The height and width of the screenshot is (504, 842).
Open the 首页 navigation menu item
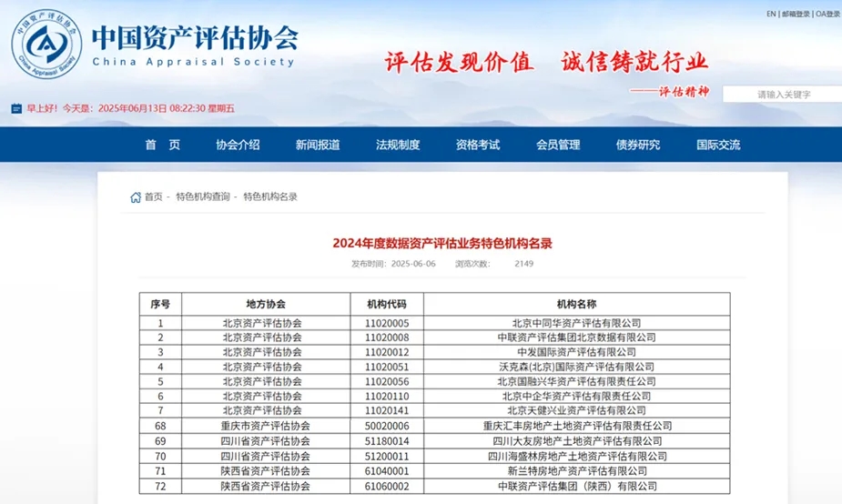(162, 145)
